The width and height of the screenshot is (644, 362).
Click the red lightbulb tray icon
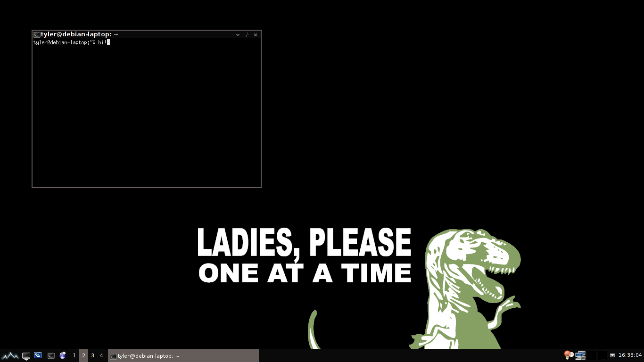click(569, 355)
